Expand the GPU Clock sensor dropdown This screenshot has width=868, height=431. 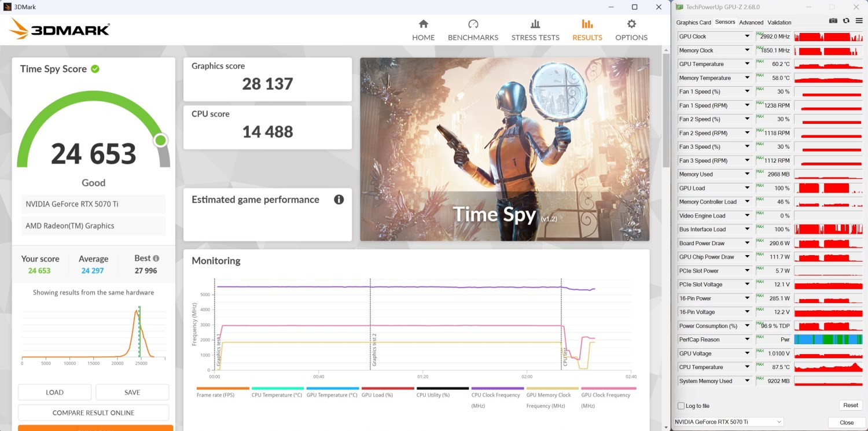click(747, 36)
